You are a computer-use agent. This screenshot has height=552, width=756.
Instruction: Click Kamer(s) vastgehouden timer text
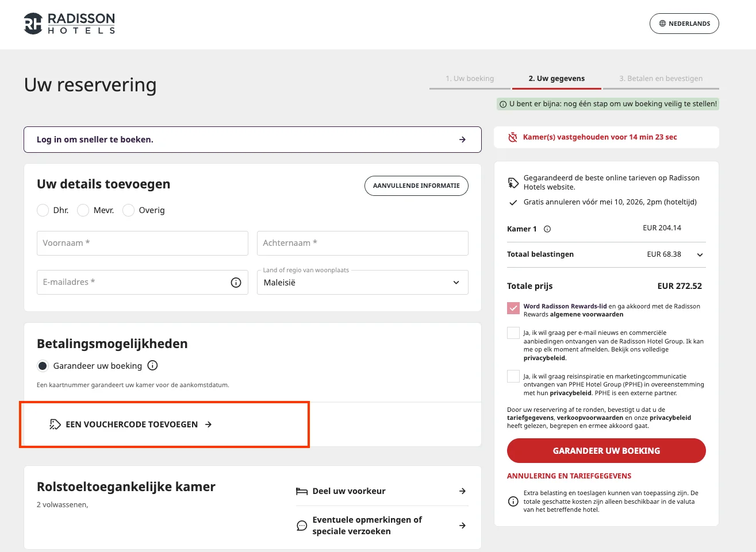pyautogui.click(x=600, y=137)
